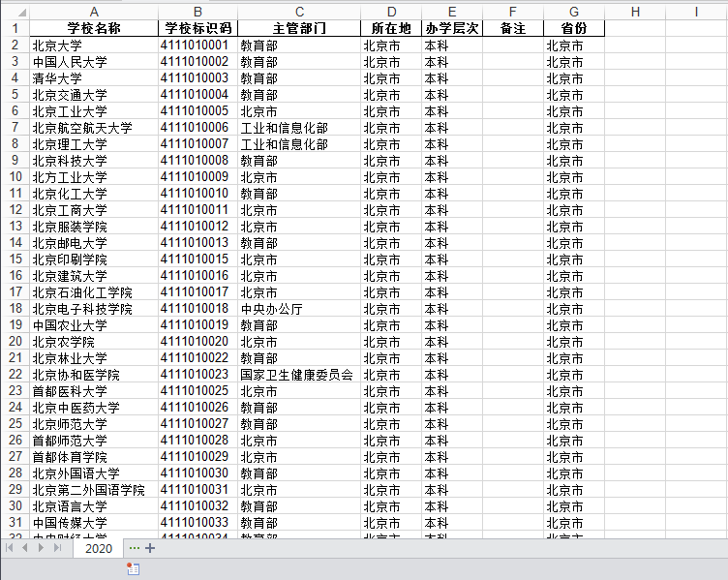Viewport: 728px width, 580px height.
Task: Select cell 北京林业大学
Action: [x=94, y=358]
